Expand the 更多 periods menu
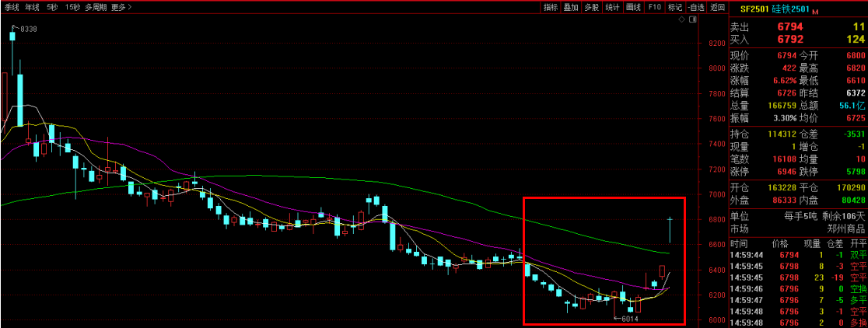 (x=121, y=7)
